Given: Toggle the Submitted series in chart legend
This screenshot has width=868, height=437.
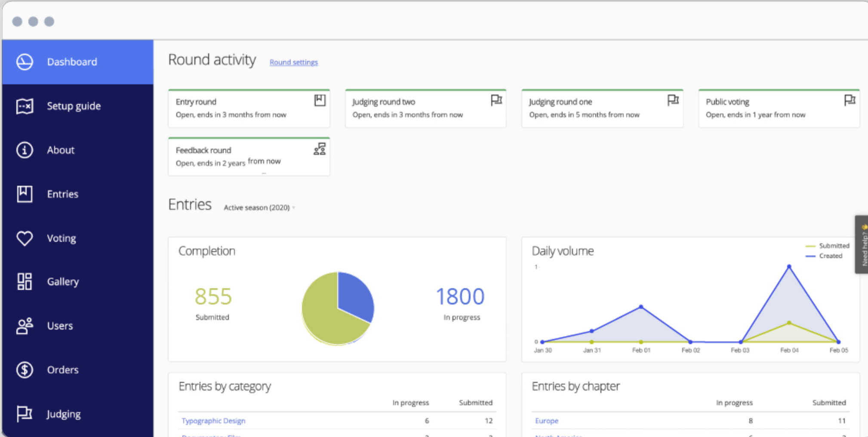Looking at the screenshot, I should [x=828, y=246].
